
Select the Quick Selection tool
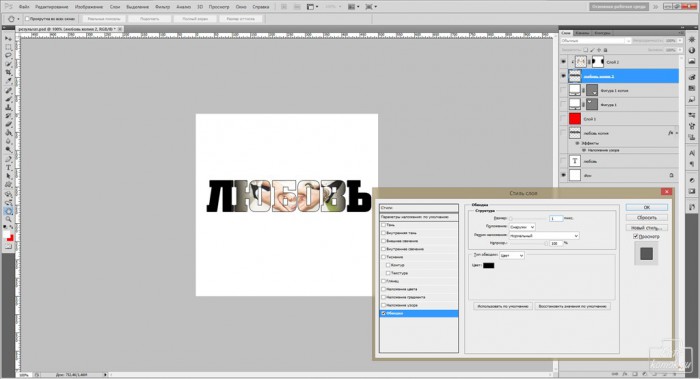pyautogui.click(x=8, y=64)
